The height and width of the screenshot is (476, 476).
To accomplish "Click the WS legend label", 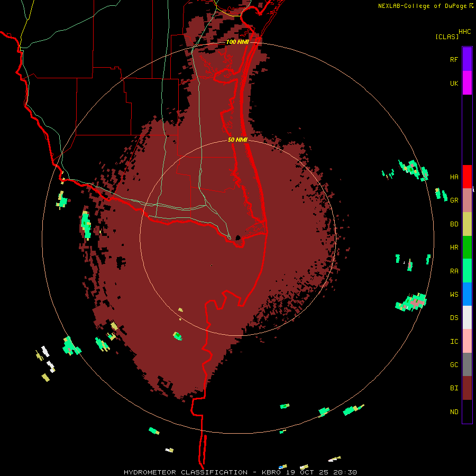I will 454,294.
